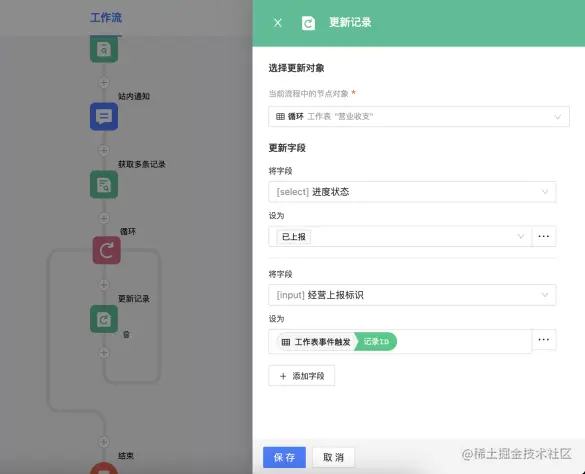Open the 站内通知 node icon in the workflow
The image size is (585, 474).
[x=104, y=116]
